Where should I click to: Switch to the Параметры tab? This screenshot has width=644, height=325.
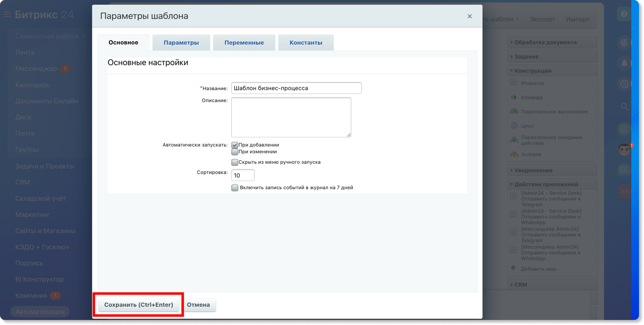click(x=181, y=43)
